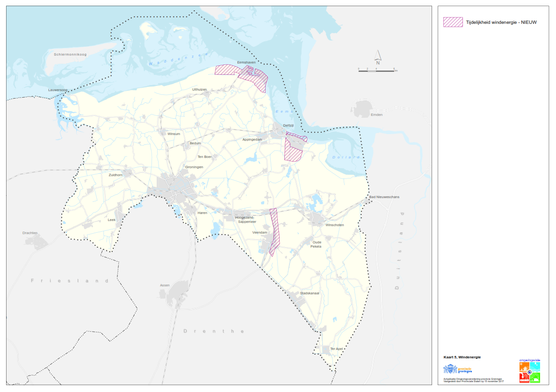Click the Emden label across the Eems
The width and height of the screenshot is (556, 392).
376,114
